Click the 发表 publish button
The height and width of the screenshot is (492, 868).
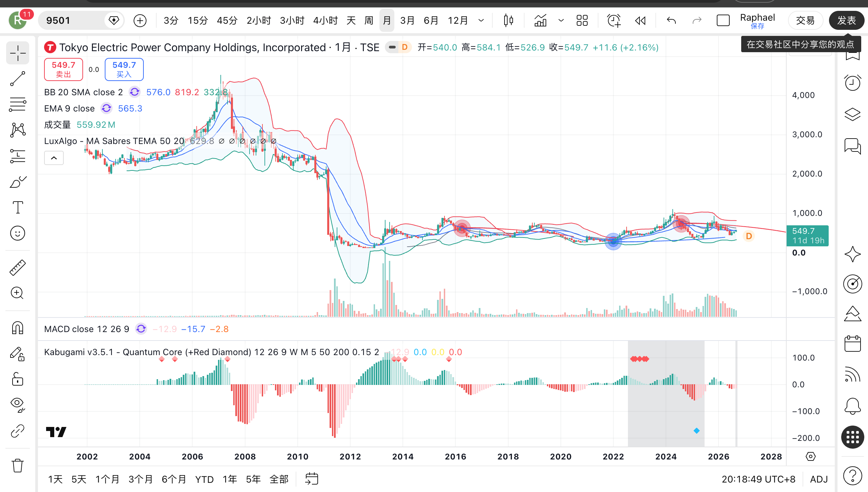(847, 21)
